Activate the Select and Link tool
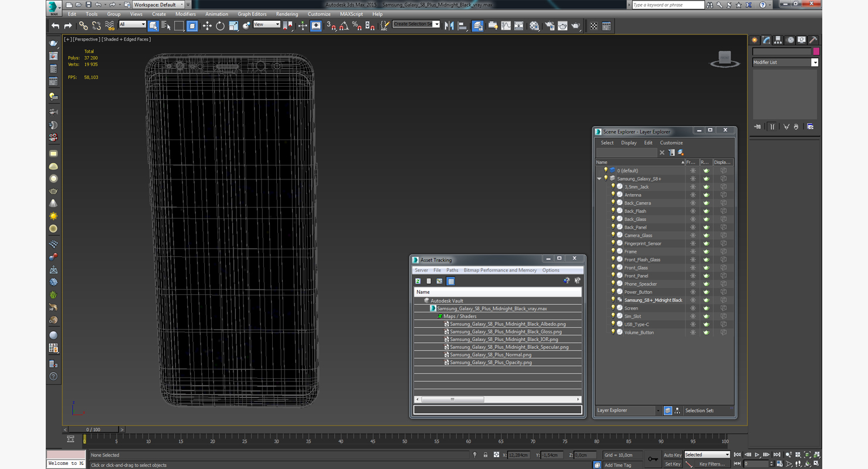The image size is (868, 469). pyautogui.click(x=83, y=26)
